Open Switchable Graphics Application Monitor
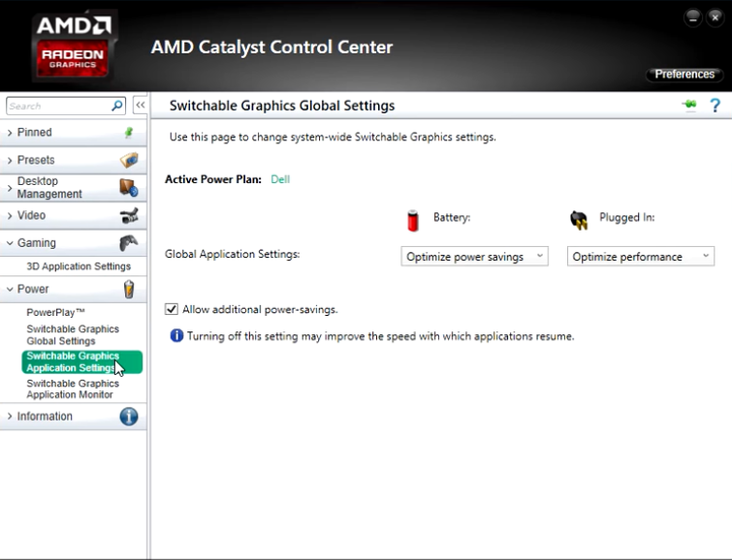This screenshot has height=560, width=732. click(x=73, y=389)
